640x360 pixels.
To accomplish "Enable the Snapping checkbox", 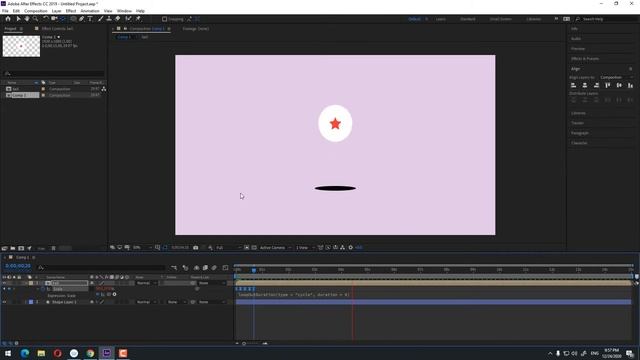I will click(164, 19).
